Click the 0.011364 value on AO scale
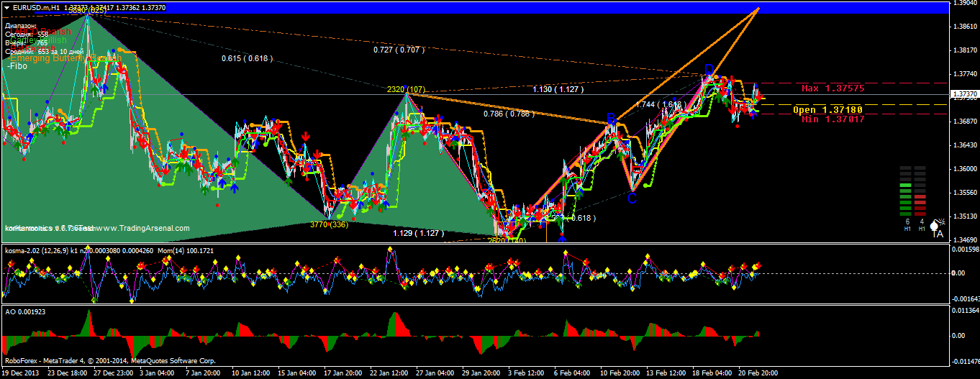The width and height of the screenshot is (980, 379). (x=965, y=311)
